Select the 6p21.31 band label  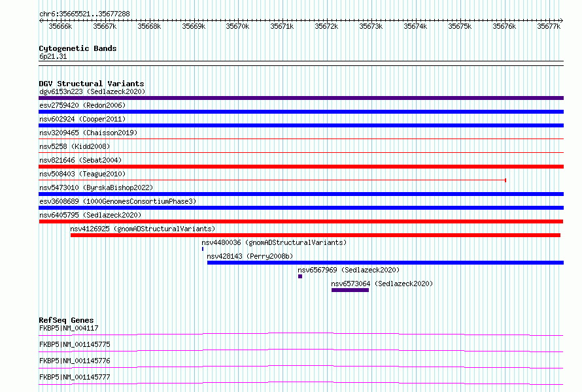click(x=53, y=56)
